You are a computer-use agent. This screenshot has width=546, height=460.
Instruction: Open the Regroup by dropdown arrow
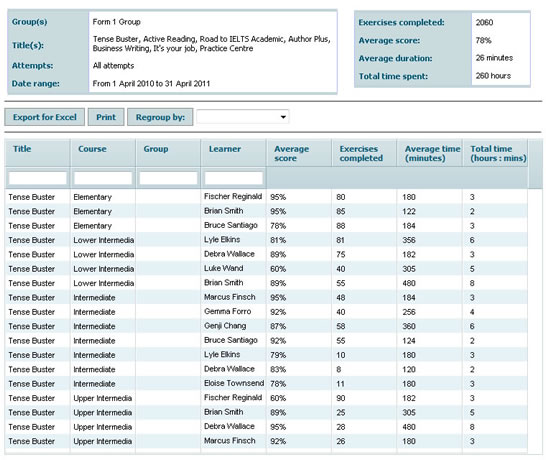(x=283, y=117)
